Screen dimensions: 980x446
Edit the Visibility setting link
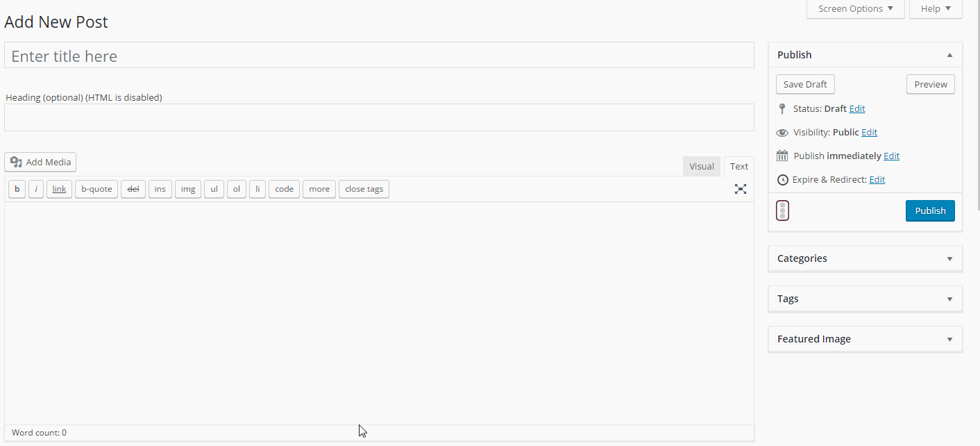tap(870, 133)
